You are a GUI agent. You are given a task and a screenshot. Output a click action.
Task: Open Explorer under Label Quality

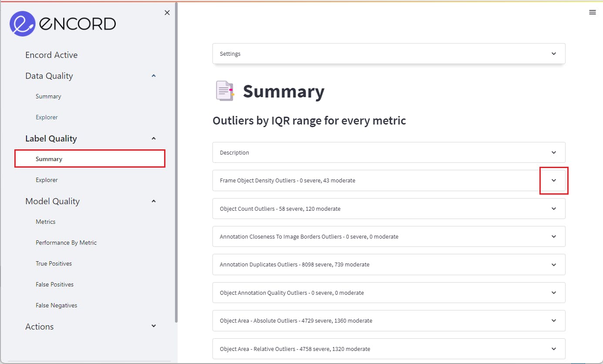click(x=47, y=180)
